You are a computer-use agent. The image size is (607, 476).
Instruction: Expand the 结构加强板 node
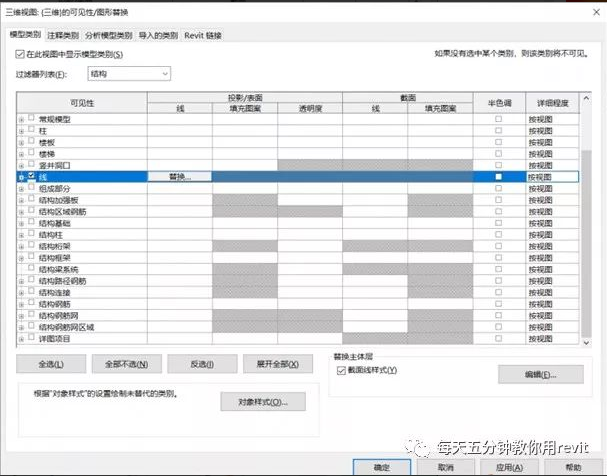(21, 201)
